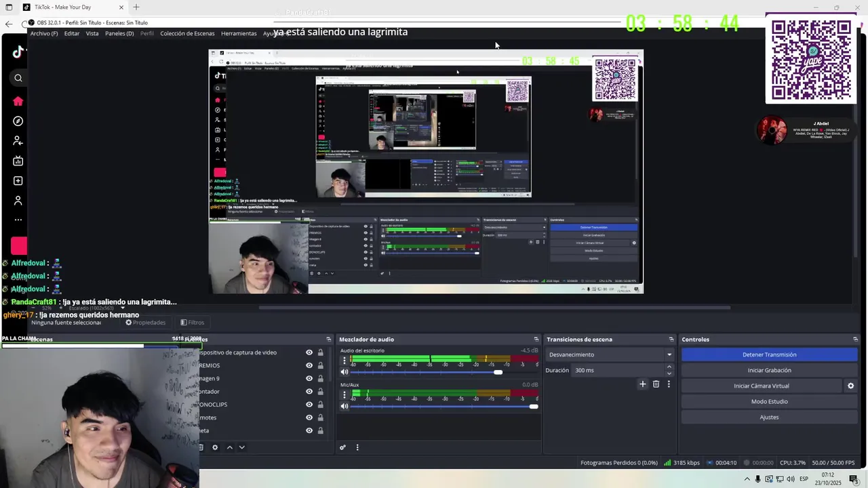Open Colección de Escenas menu

[187, 33]
